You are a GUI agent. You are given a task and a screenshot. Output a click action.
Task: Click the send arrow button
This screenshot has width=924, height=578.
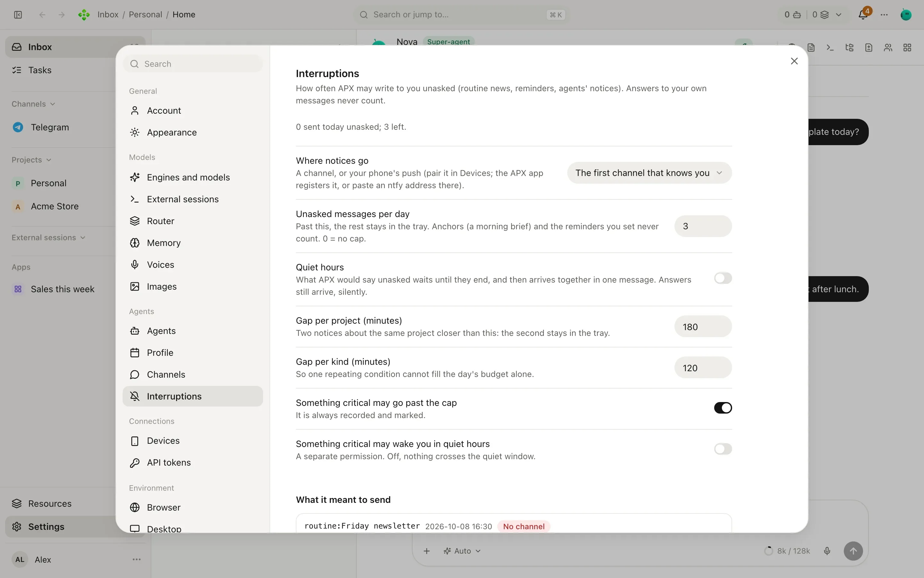tap(853, 551)
